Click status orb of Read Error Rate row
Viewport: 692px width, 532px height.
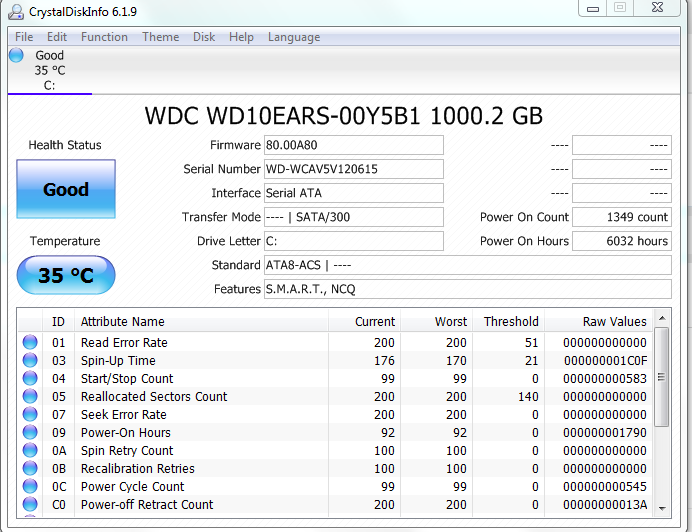(x=30, y=342)
